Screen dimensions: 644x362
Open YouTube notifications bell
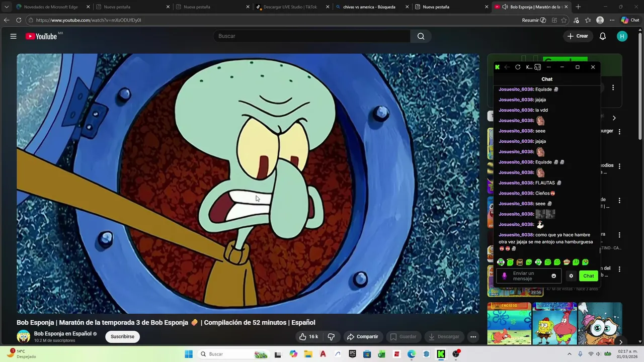603,36
